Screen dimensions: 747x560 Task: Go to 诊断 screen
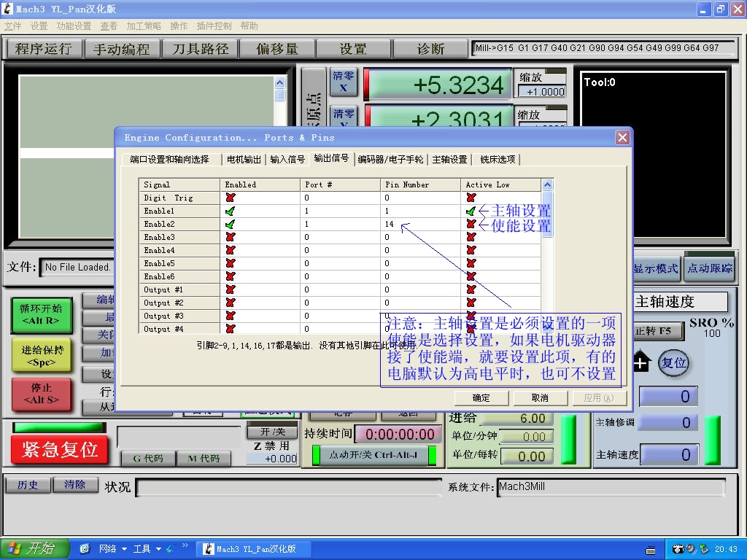coord(430,49)
